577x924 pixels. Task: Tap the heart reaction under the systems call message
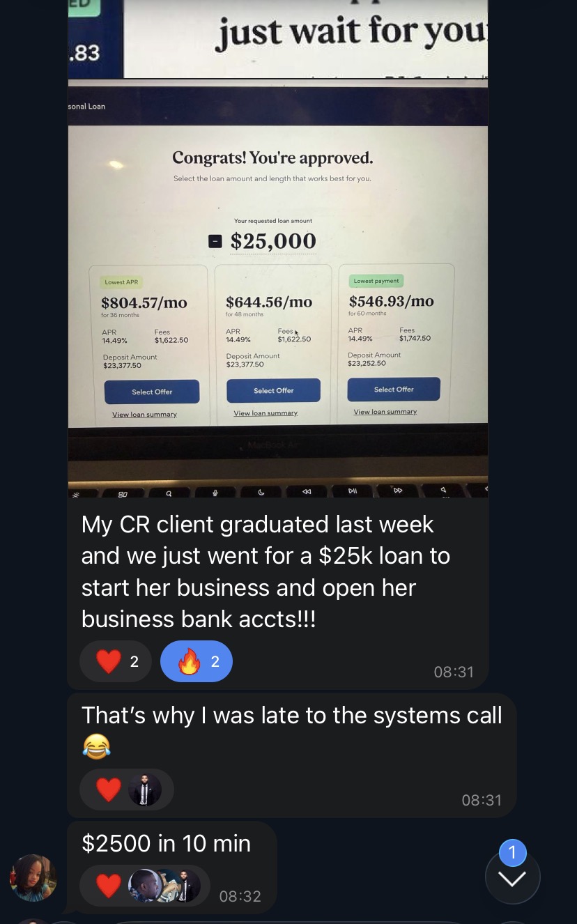pos(109,790)
